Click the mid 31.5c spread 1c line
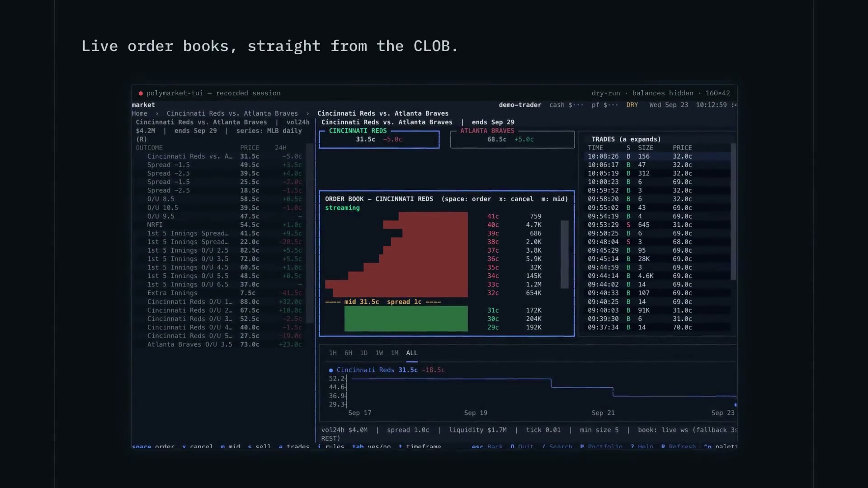The image size is (868, 488). tap(383, 302)
